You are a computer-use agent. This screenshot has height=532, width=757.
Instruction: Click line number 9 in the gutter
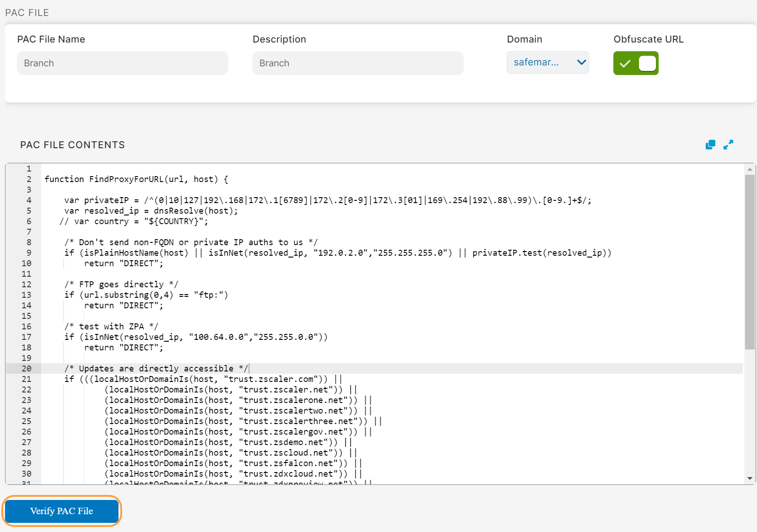28,253
